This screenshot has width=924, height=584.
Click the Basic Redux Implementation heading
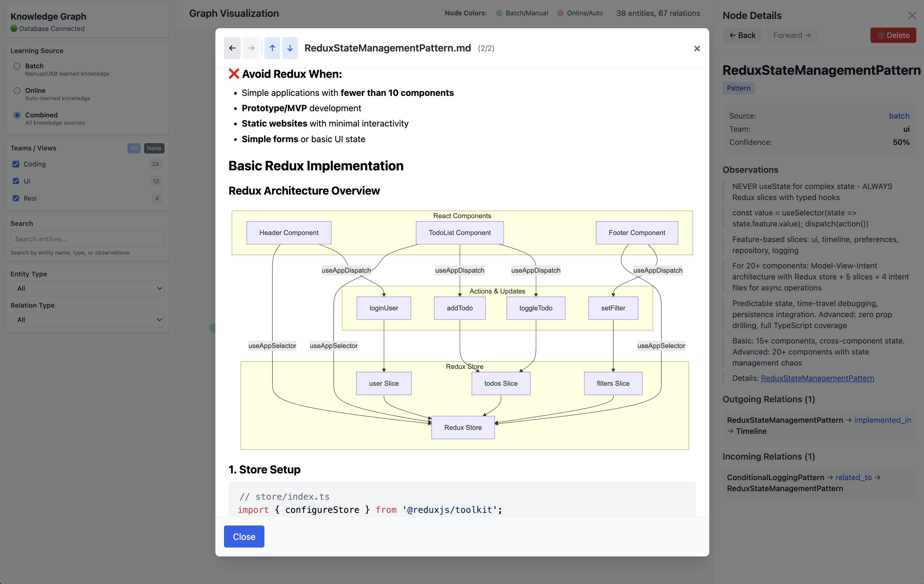pyautogui.click(x=316, y=166)
